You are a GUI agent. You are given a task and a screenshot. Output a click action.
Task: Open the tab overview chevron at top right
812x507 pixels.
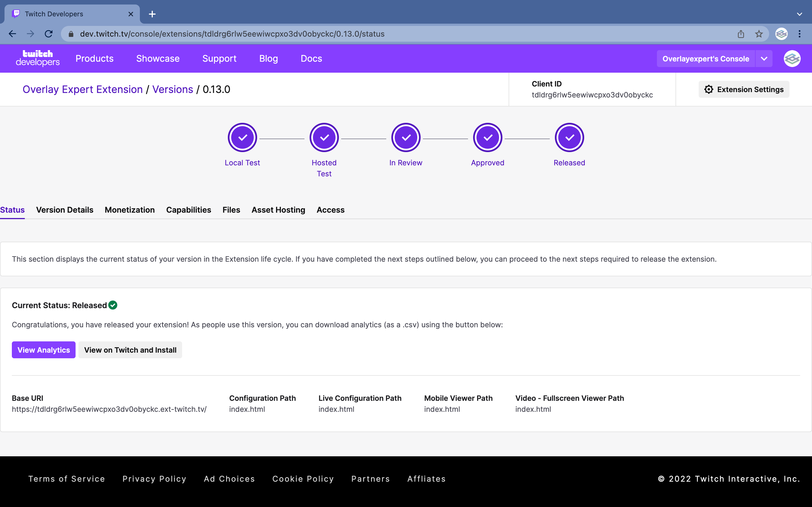coord(800,14)
